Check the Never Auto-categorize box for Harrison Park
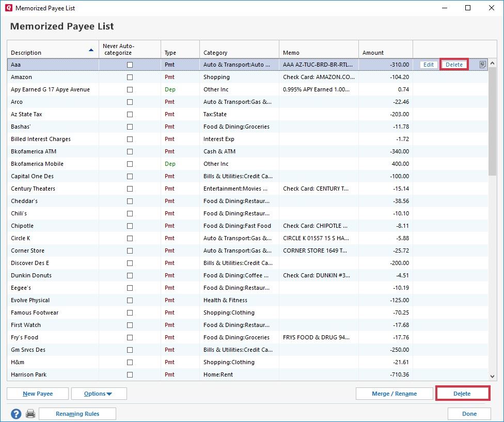Image resolution: width=504 pixels, height=422 pixels. click(130, 374)
